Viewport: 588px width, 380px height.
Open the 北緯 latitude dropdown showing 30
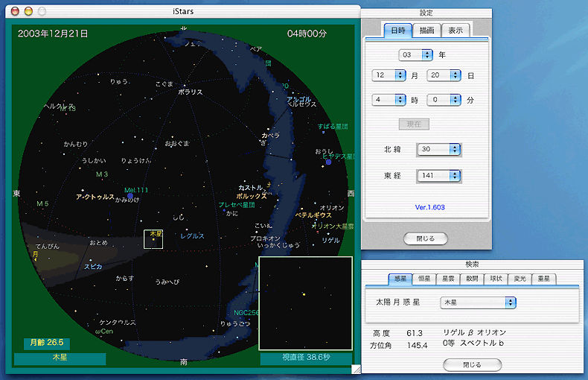click(x=438, y=149)
